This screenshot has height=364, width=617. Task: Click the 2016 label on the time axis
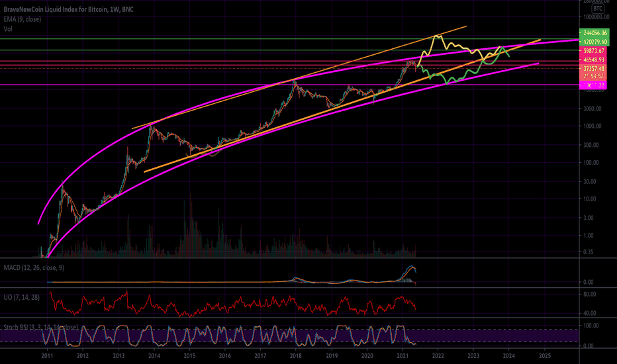(224, 356)
